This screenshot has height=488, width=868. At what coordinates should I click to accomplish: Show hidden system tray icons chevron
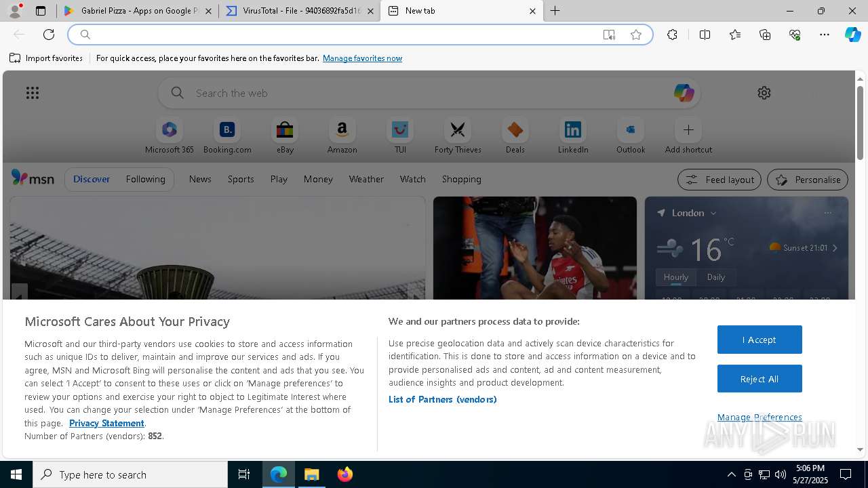coord(731,474)
